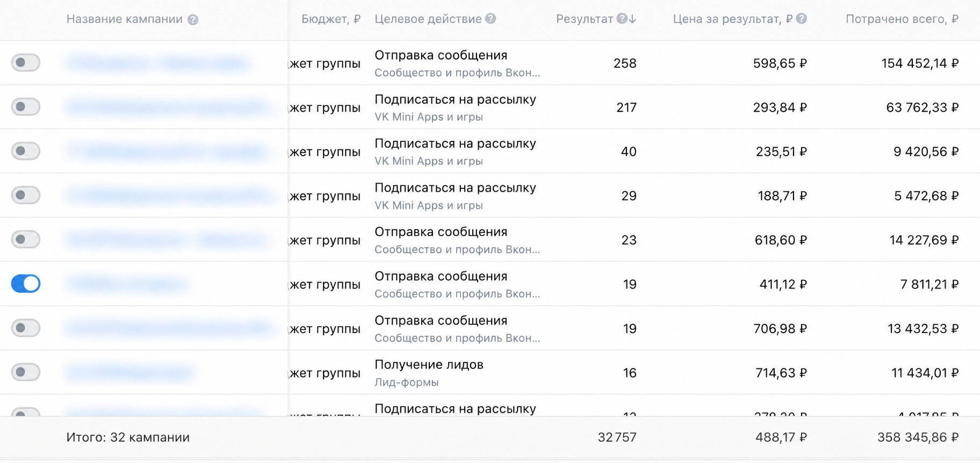
Task: Click the spent amount 5 472,68 ₽
Action: (926, 196)
